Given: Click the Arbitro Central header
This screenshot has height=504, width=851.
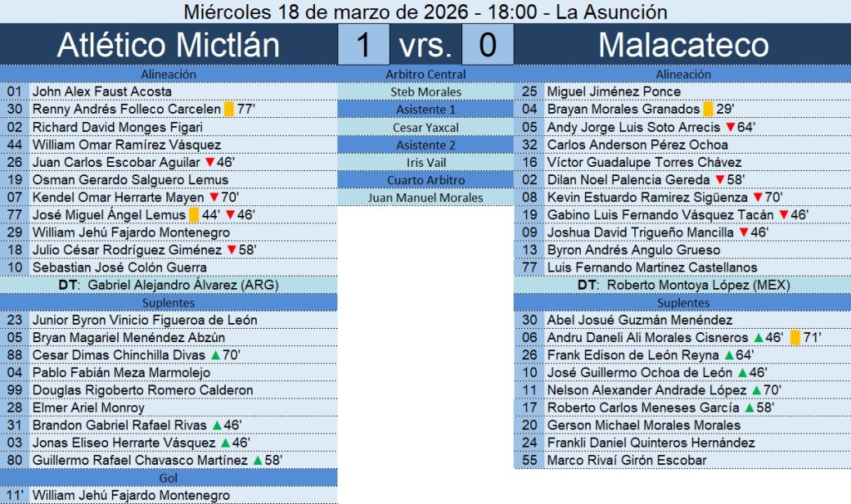Looking at the screenshot, I should point(425,75).
